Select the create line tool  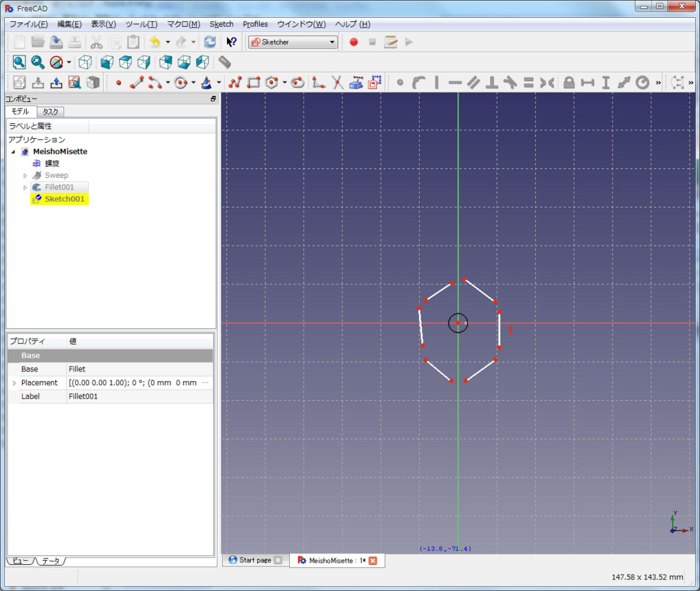point(137,83)
